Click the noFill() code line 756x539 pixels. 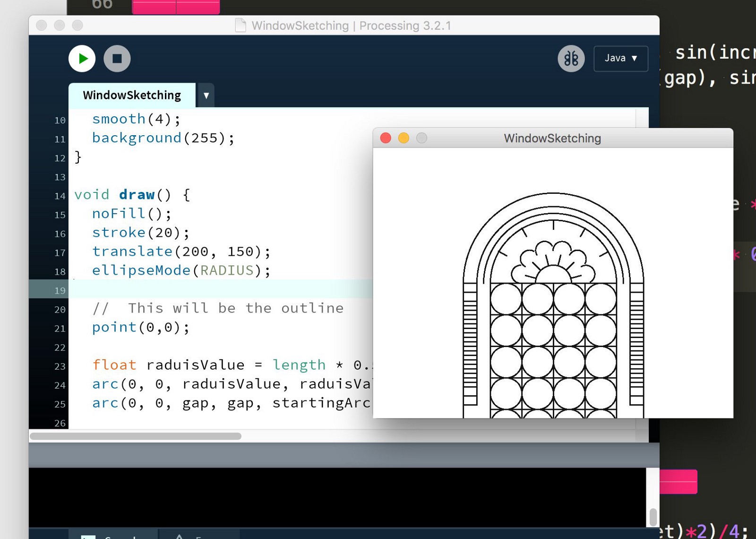click(x=132, y=214)
